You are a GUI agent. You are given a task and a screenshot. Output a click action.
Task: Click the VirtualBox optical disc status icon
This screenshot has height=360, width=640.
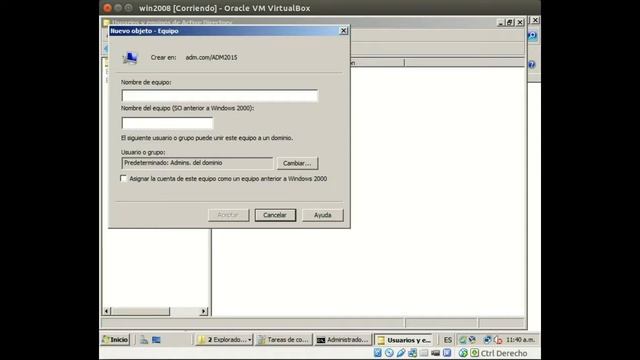coord(389,353)
